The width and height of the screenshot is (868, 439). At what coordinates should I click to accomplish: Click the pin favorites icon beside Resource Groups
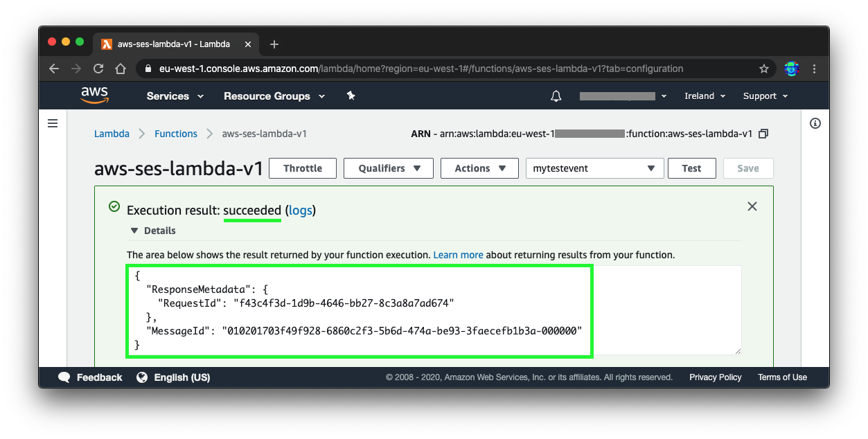(x=351, y=96)
